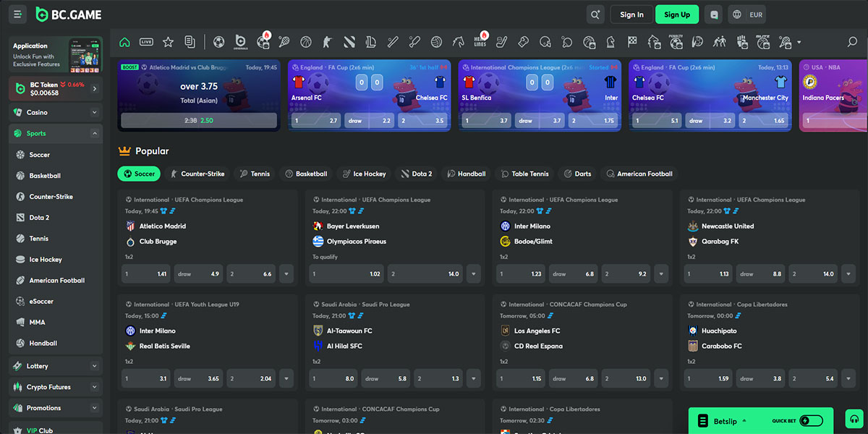Open the LIVE events icon
The height and width of the screenshot is (434, 868).
pos(146,42)
